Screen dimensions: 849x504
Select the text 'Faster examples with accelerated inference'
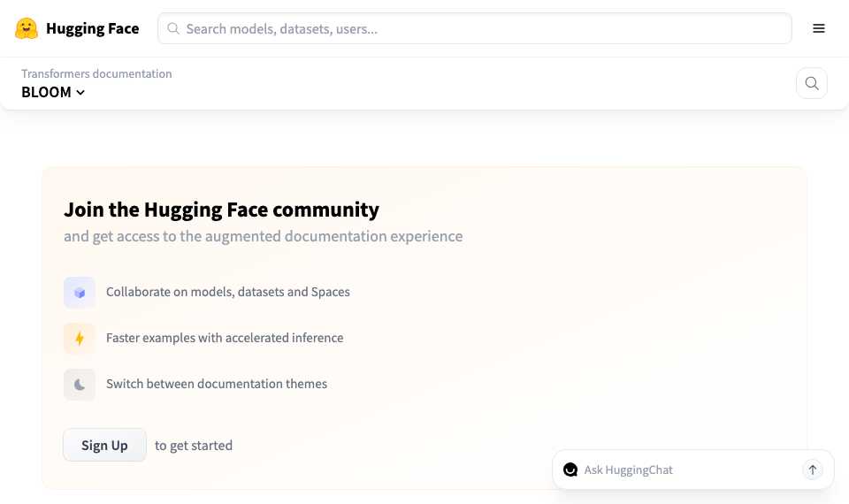pos(225,338)
